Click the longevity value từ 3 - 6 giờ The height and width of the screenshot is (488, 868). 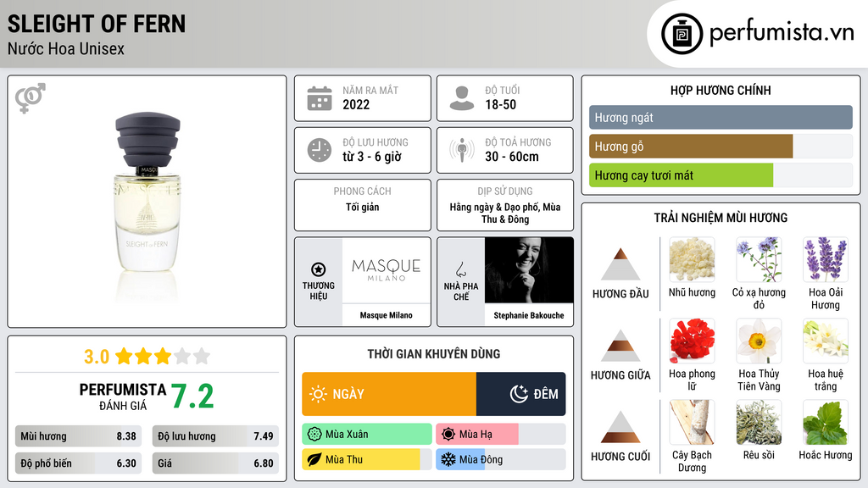coord(372,157)
